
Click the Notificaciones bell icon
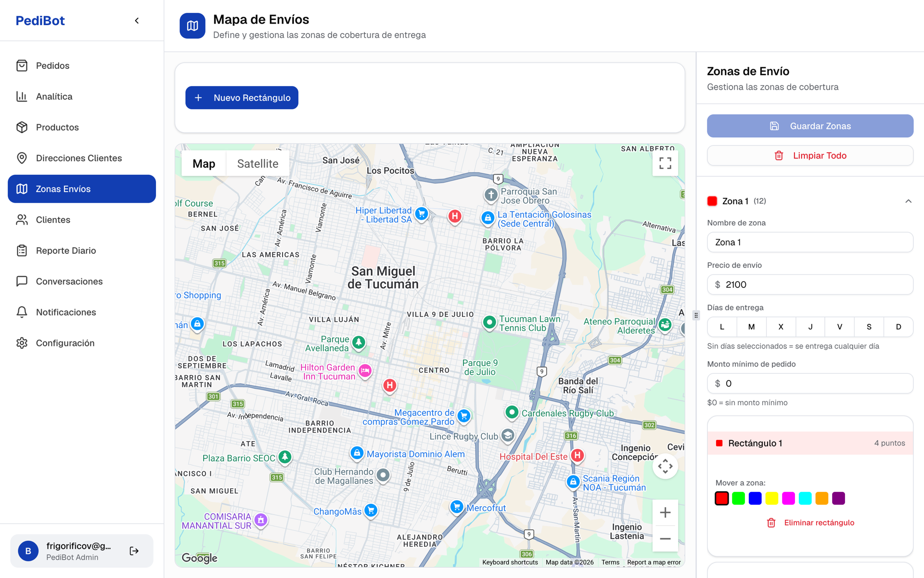pos(22,312)
